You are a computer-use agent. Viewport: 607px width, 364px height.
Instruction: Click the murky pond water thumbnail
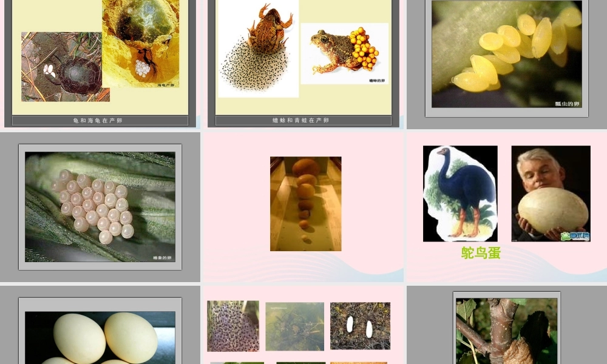[x=294, y=326]
